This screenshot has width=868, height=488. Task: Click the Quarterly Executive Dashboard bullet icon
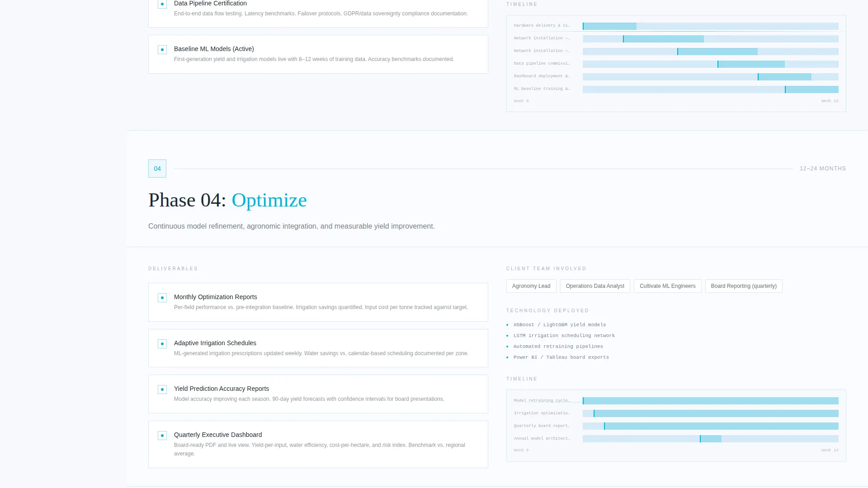coord(162,436)
